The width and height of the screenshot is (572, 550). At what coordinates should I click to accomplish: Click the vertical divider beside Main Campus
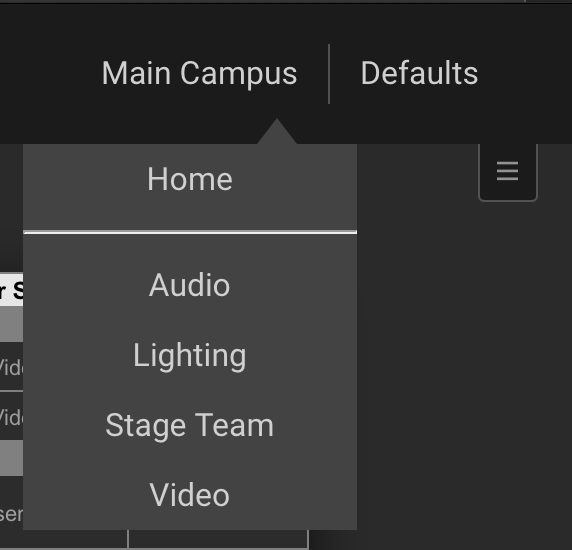pos(329,74)
